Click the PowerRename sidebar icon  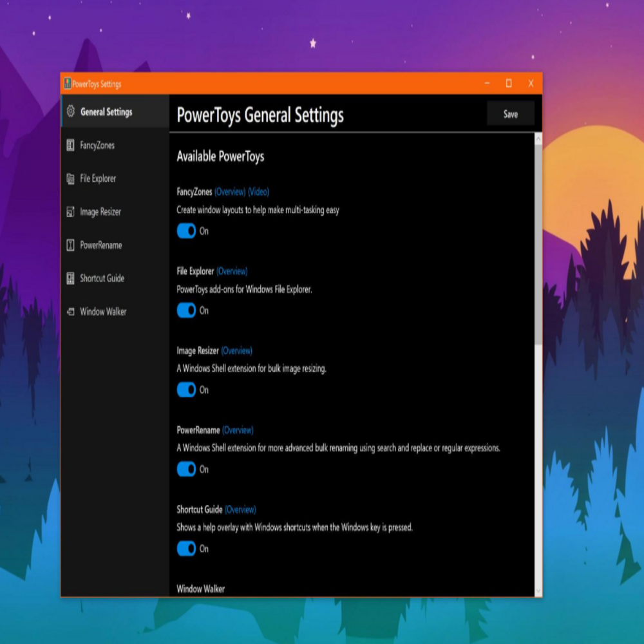(71, 245)
